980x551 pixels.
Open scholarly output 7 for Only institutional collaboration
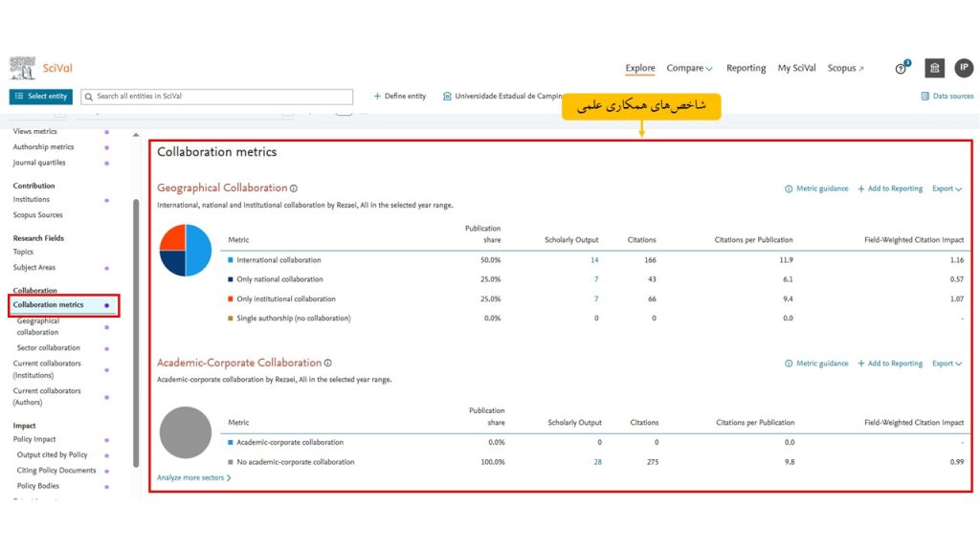tap(596, 299)
